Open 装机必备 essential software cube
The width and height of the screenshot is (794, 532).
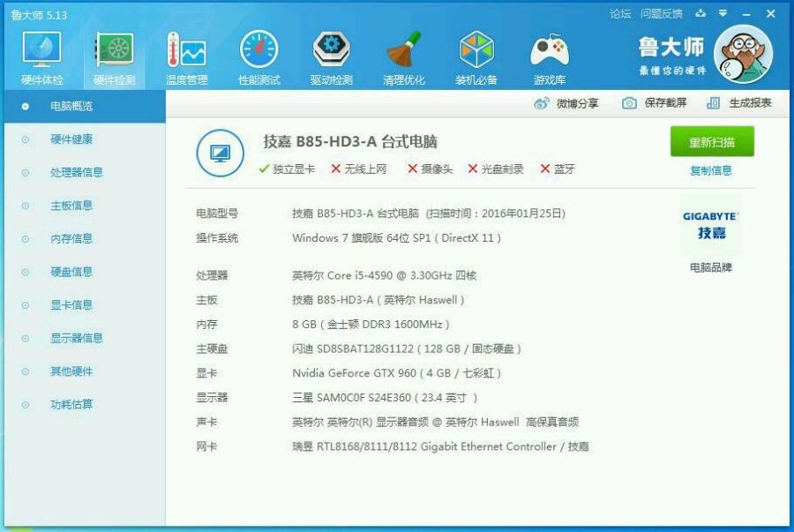[476, 57]
